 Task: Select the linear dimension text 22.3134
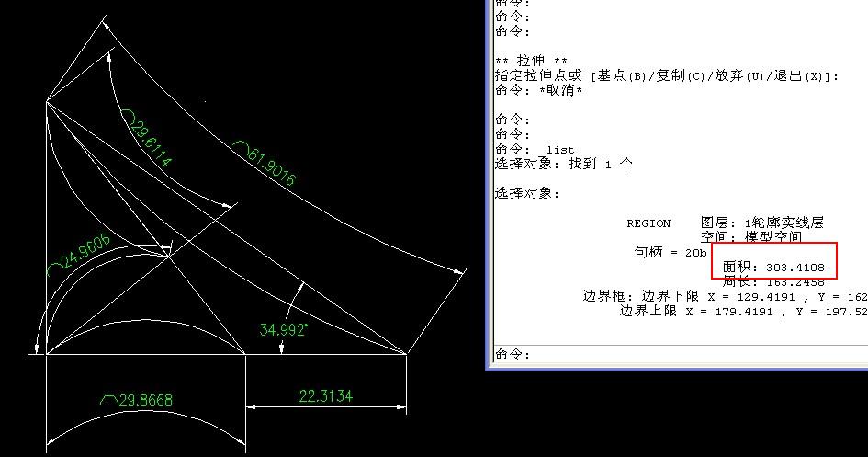click(325, 396)
